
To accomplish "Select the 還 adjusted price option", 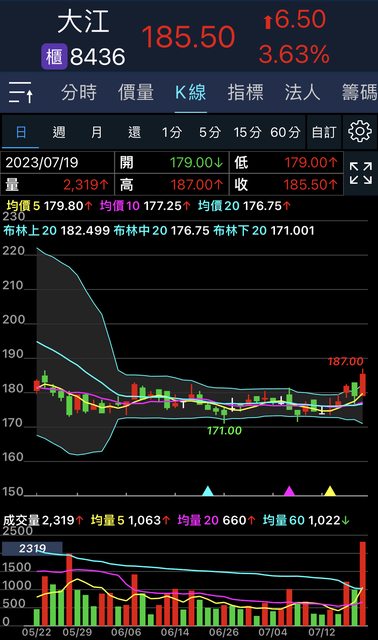I will coord(134,132).
